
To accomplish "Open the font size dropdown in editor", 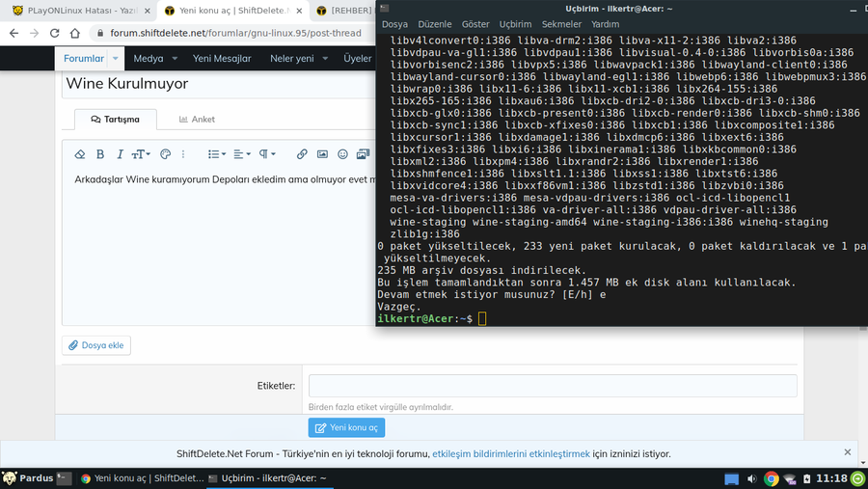I will pyautogui.click(x=141, y=154).
